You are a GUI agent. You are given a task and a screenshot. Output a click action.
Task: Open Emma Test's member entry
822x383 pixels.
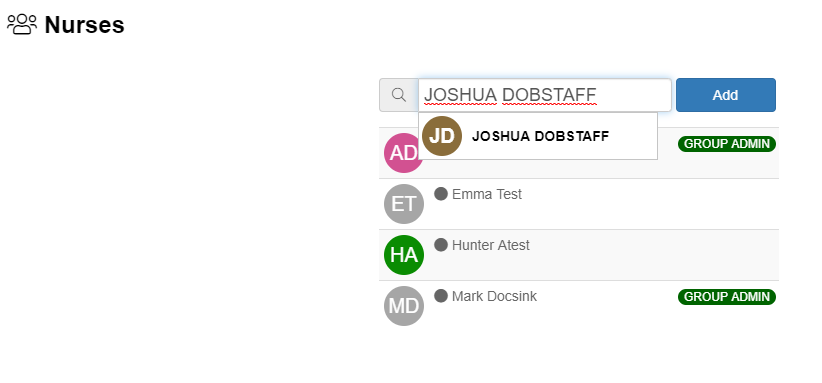pos(486,194)
